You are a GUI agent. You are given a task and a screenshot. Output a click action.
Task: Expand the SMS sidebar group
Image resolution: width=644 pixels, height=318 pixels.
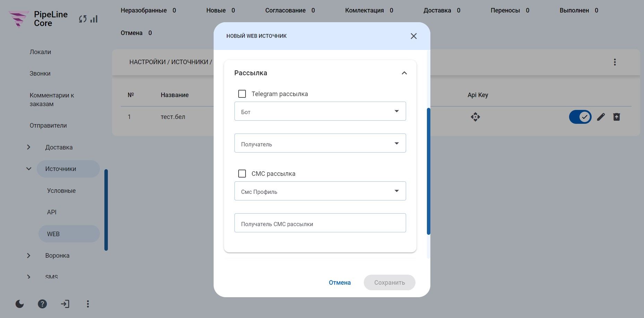tap(29, 277)
